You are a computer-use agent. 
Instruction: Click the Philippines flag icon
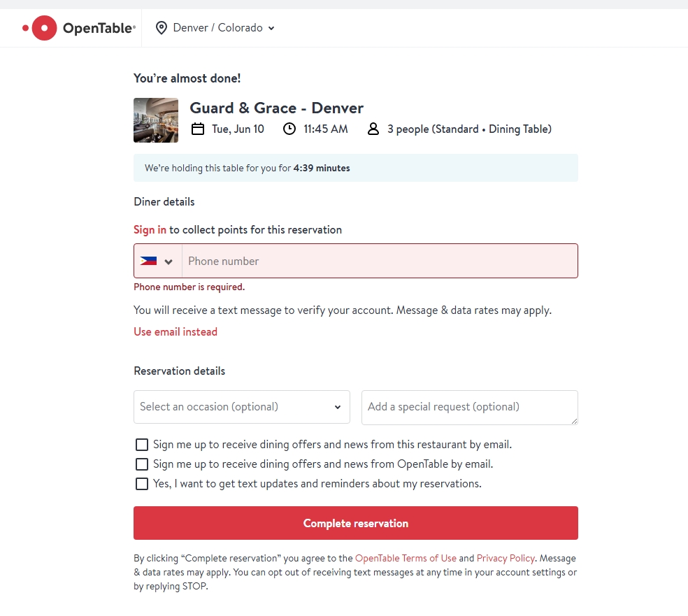pyautogui.click(x=148, y=261)
